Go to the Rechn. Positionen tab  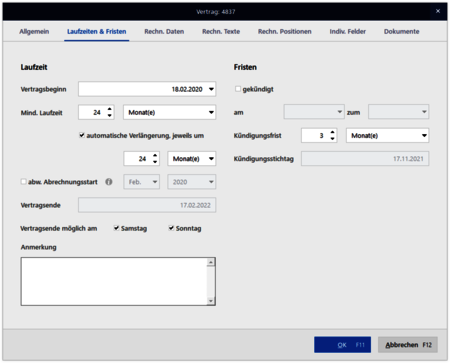(x=285, y=32)
